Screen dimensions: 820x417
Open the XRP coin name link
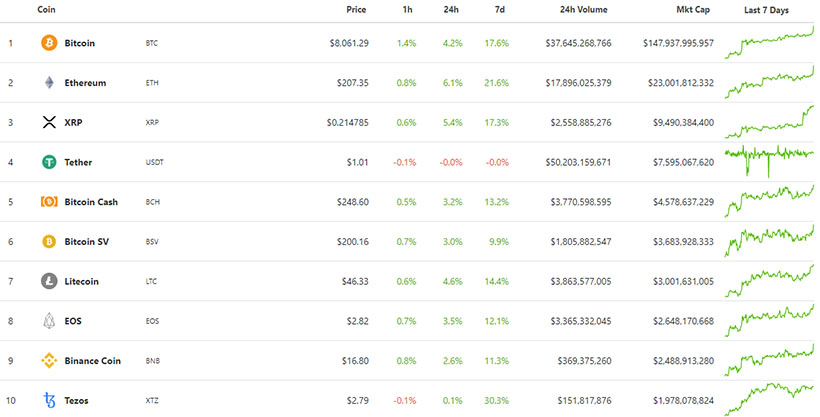[73, 122]
